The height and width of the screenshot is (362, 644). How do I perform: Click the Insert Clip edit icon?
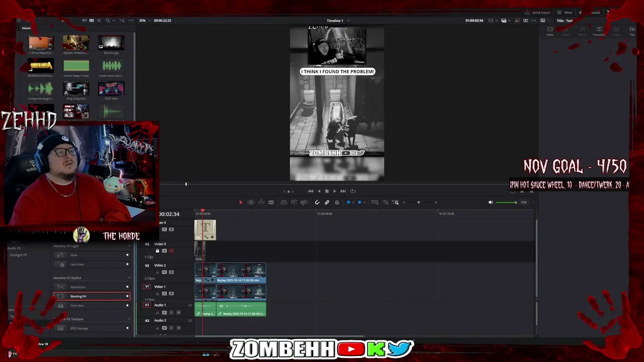pos(284,202)
